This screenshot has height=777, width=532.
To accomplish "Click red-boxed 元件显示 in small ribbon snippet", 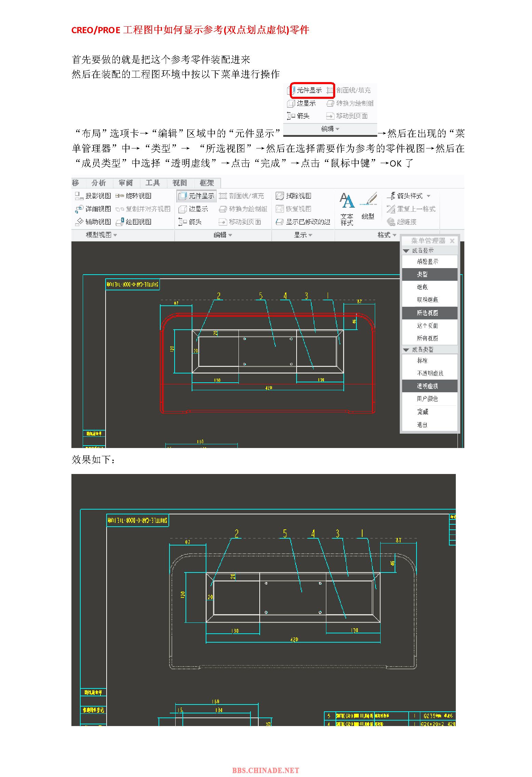I will 312,90.
